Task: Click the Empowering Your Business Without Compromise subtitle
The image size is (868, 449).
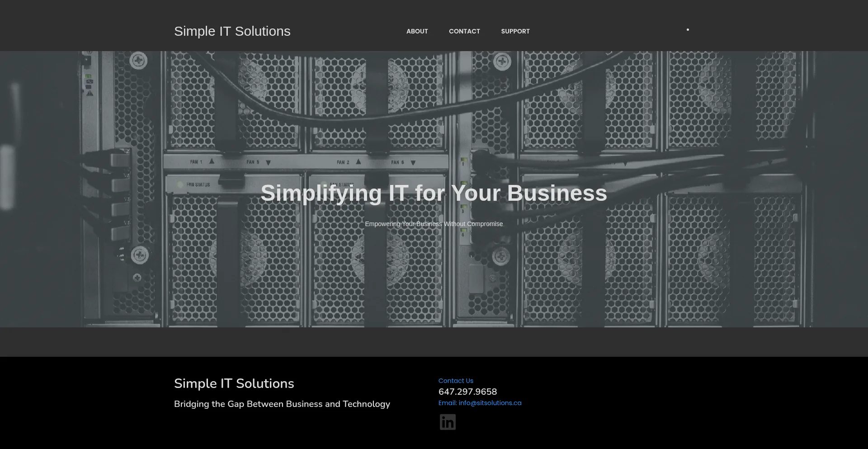Action: coord(434,224)
